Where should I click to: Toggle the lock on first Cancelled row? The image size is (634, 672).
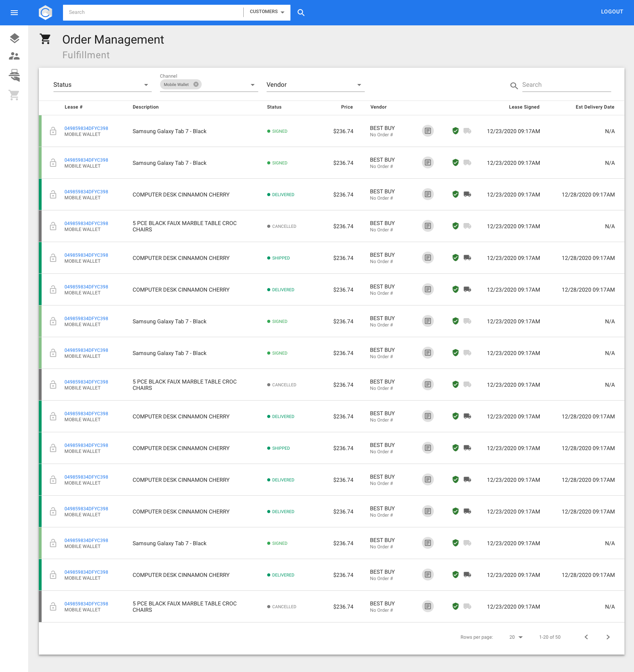click(53, 226)
